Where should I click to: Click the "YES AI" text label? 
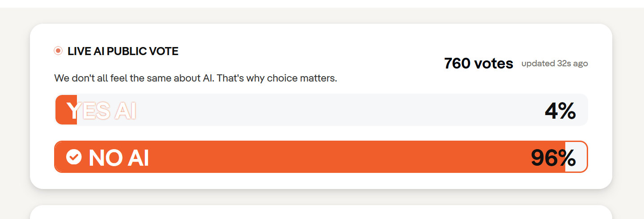tap(101, 111)
